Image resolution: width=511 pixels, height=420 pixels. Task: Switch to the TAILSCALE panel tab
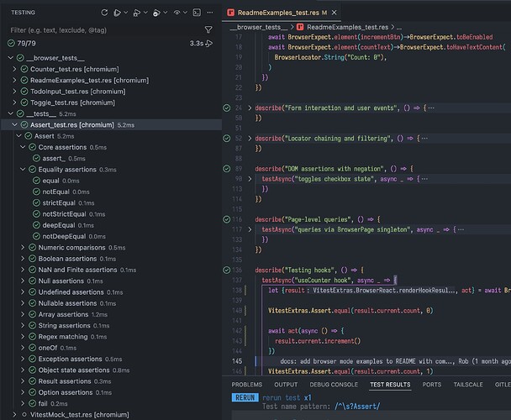tap(468, 385)
